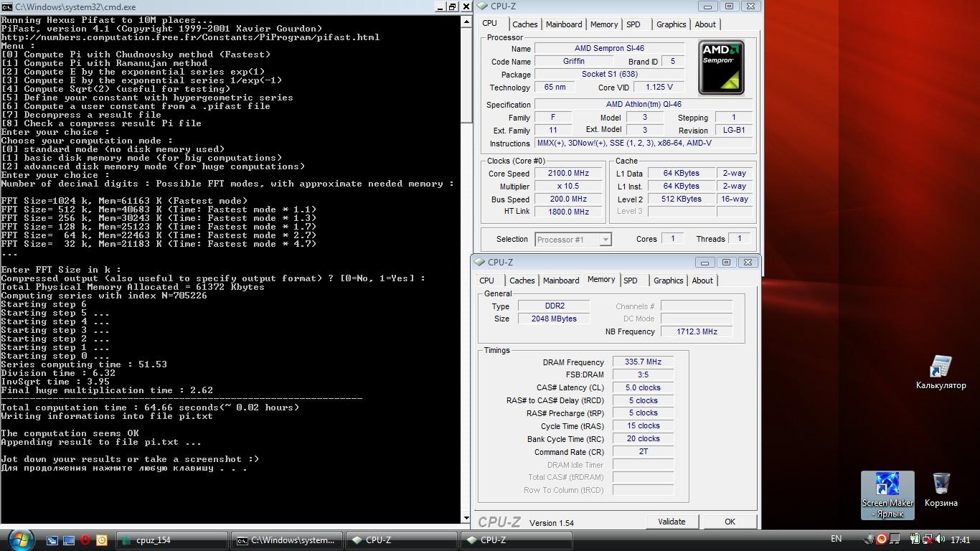The width and height of the screenshot is (980, 551).
Task: Open About tab in upper CPU-Z window
Action: pyautogui.click(x=705, y=24)
